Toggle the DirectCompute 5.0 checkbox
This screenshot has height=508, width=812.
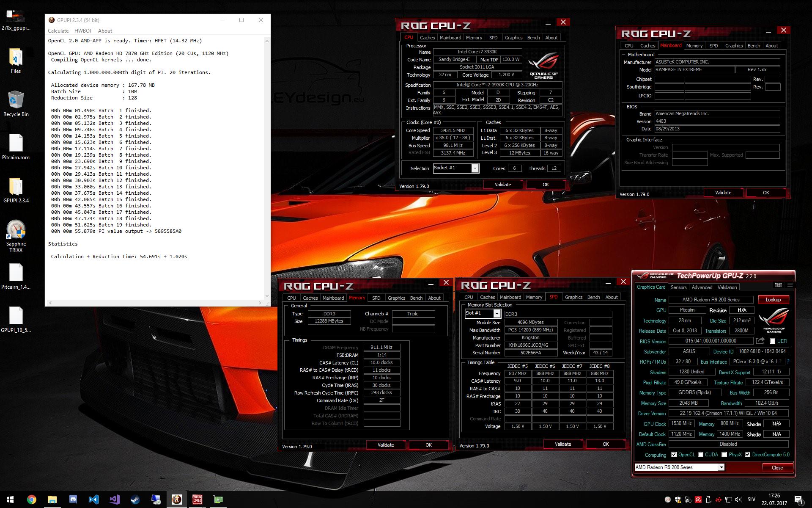pyautogui.click(x=748, y=455)
